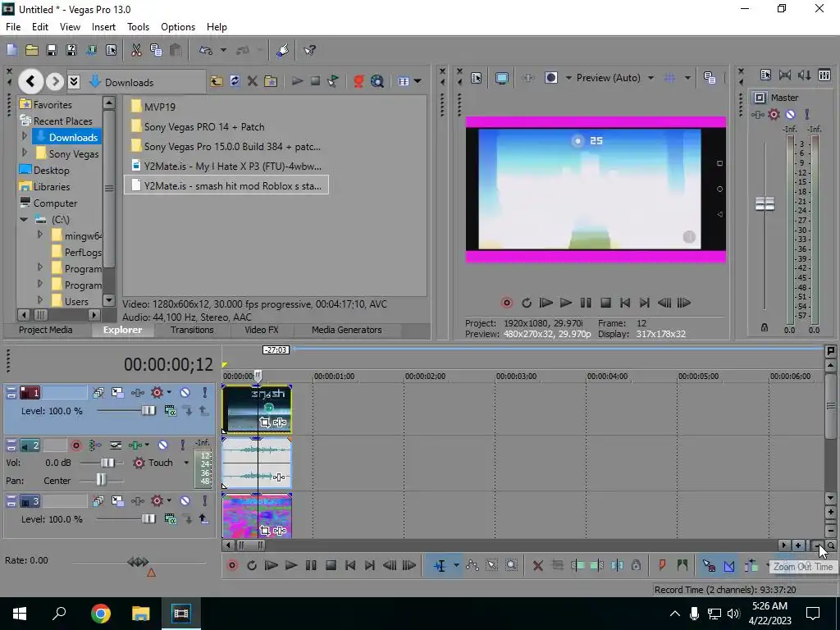Open Event Pan/Crop on the smash clip

click(x=265, y=422)
